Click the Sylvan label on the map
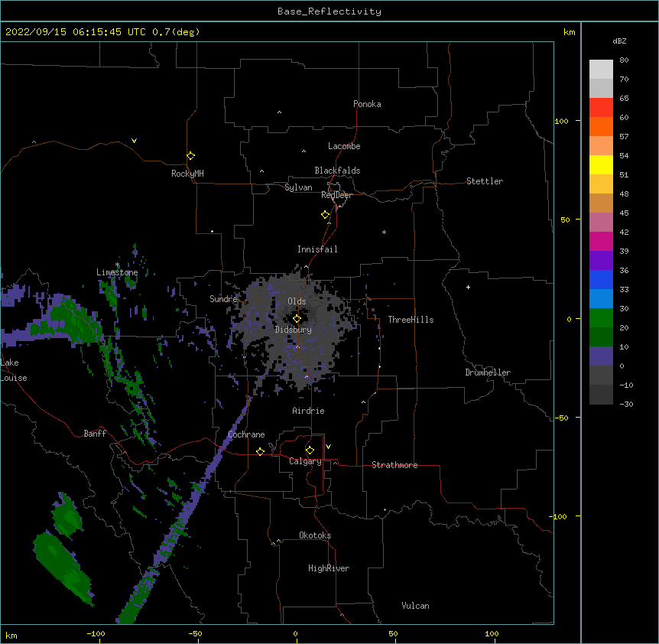This screenshot has height=644, width=659. pos(298,187)
